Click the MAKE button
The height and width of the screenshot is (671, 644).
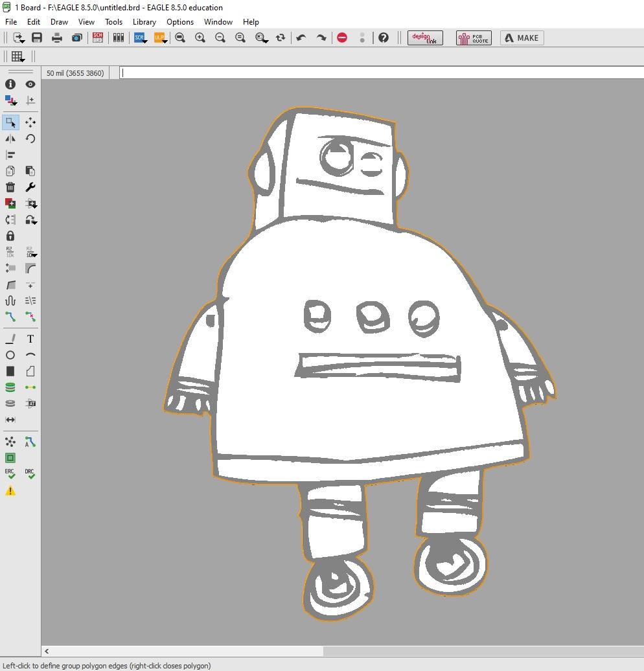tap(522, 38)
